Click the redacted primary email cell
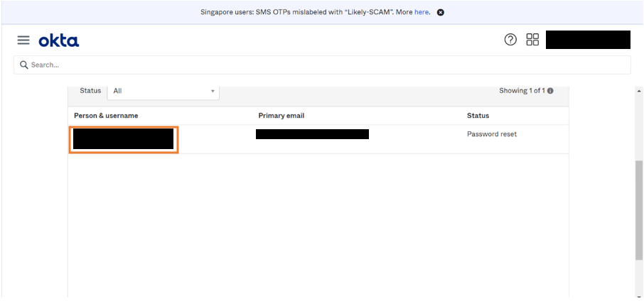 [x=312, y=134]
